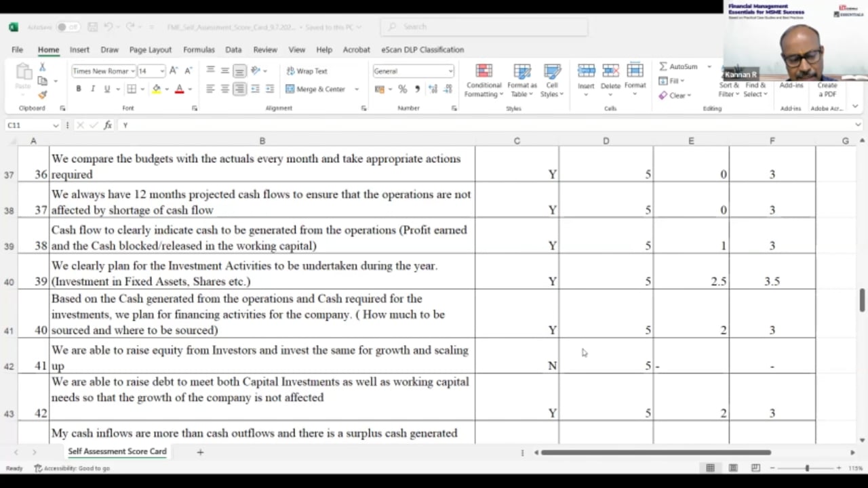The width and height of the screenshot is (868, 488).
Task: Click Increase Decimal icon
Action: pyautogui.click(x=433, y=89)
